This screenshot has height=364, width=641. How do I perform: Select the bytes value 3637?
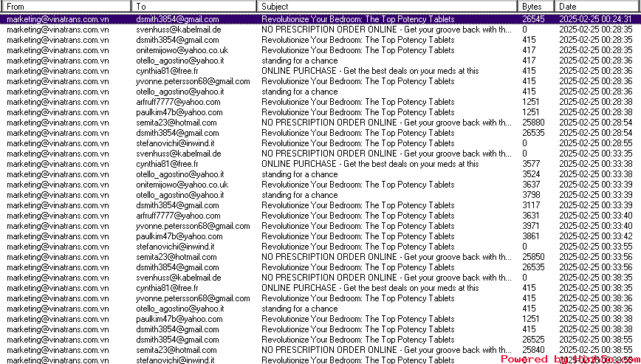532,185
